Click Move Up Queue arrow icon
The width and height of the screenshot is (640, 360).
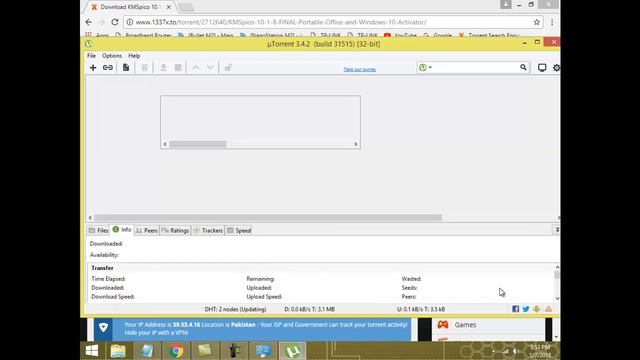(x=196, y=68)
